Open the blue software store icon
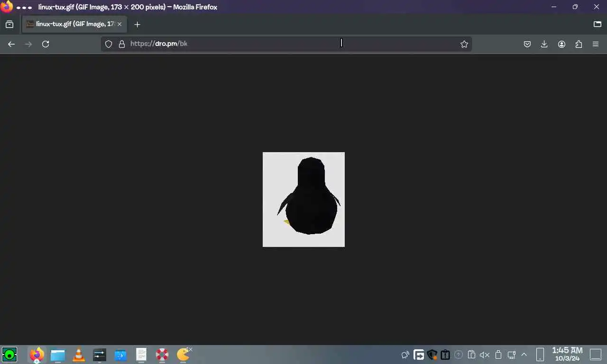 tap(120, 355)
